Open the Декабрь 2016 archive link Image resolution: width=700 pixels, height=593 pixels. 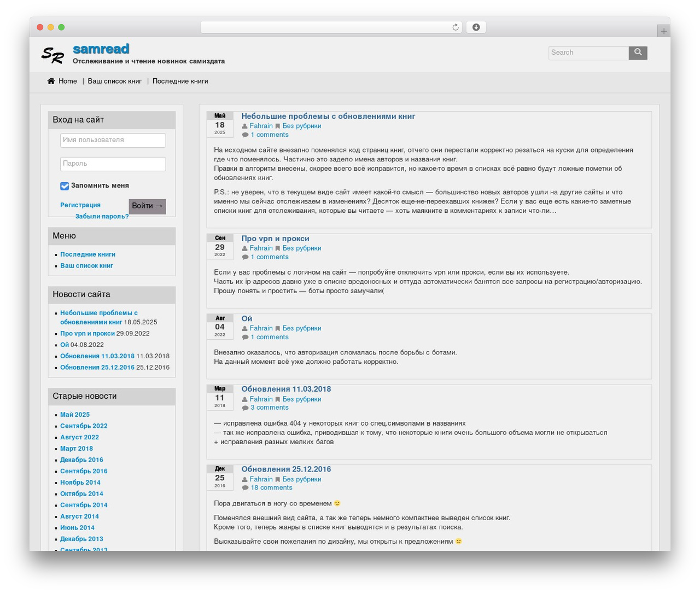coord(81,460)
